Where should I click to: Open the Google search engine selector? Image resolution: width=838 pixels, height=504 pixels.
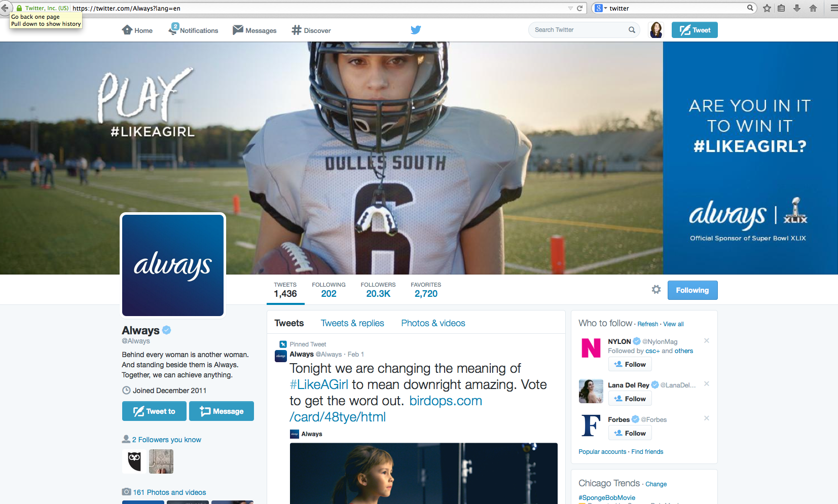click(x=601, y=8)
